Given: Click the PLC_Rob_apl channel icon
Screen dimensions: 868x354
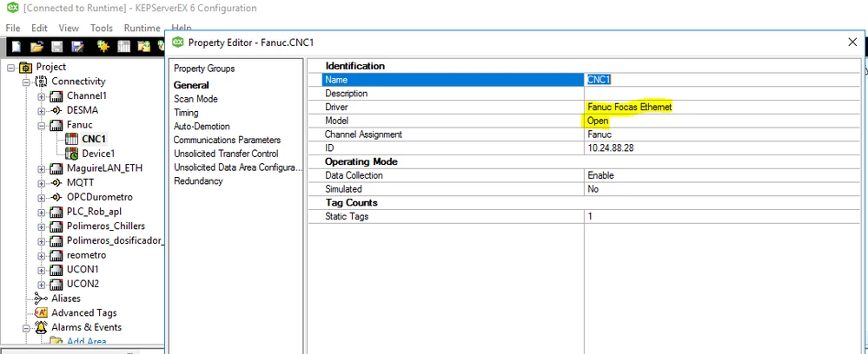Looking at the screenshot, I should pos(56,212).
